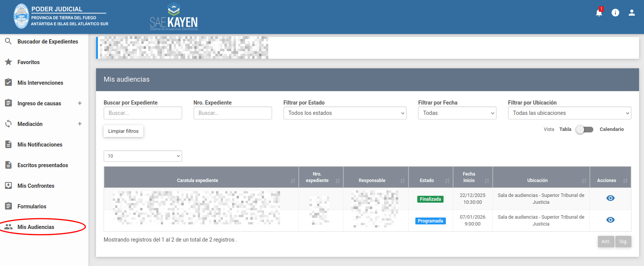Viewport: 644px width, 266px height.
Task: Toggle view between Tabla and Calendario
Action: point(585,129)
